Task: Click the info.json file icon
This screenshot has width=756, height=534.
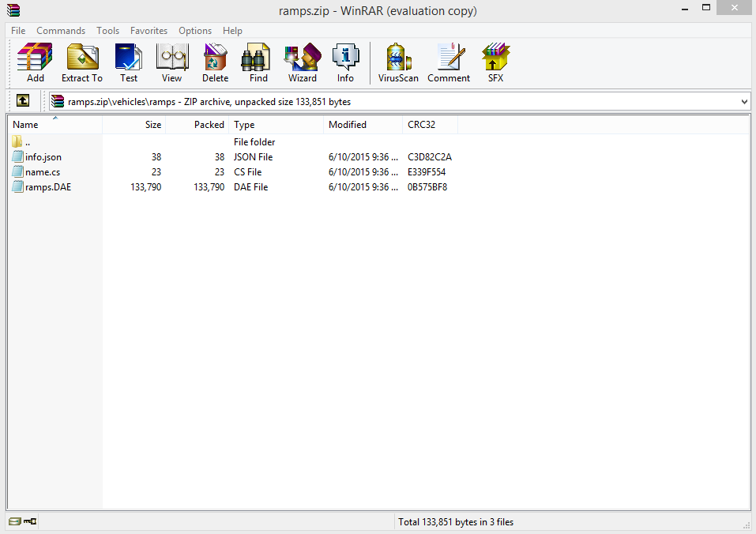Action: pos(18,156)
